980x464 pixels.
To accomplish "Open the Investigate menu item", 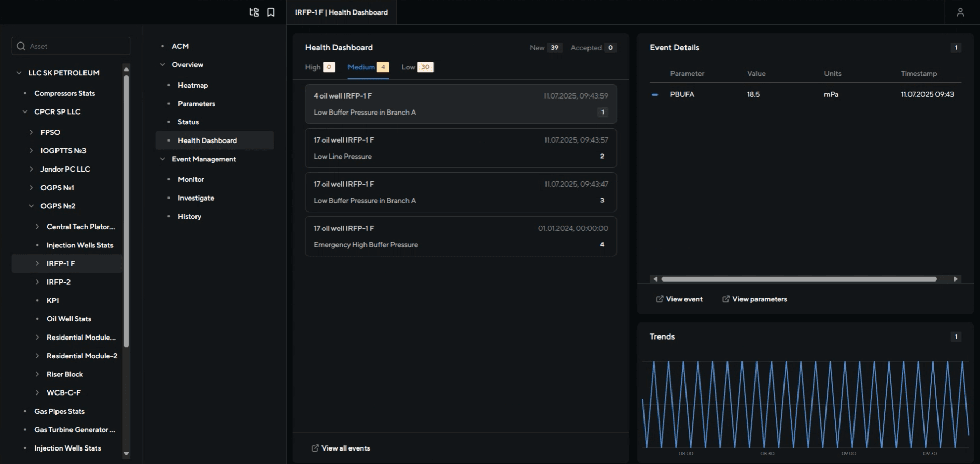I will pos(196,198).
